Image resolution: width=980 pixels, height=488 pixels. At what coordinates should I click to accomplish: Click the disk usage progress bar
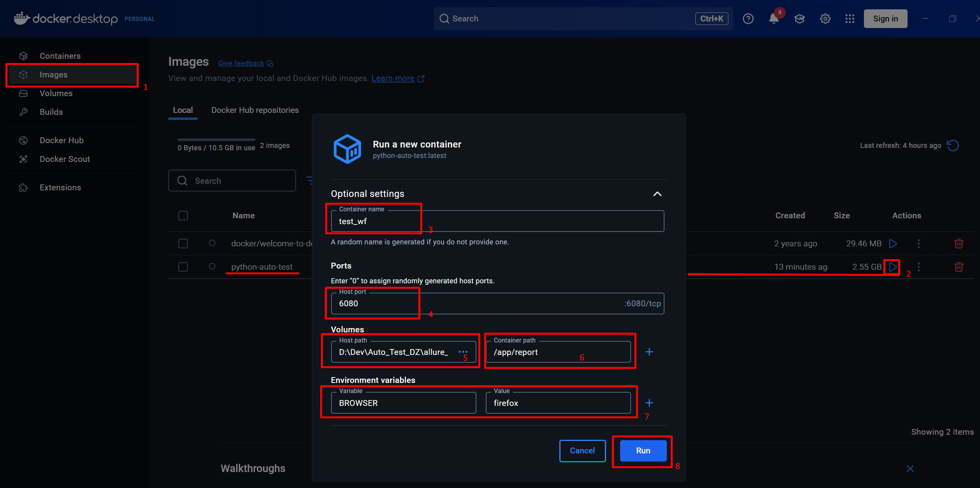tap(216, 139)
